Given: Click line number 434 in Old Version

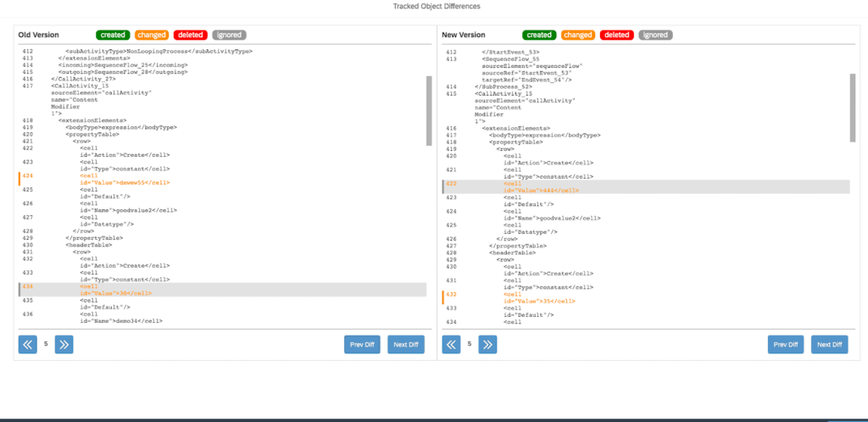Looking at the screenshot, I should coord(28,286).
